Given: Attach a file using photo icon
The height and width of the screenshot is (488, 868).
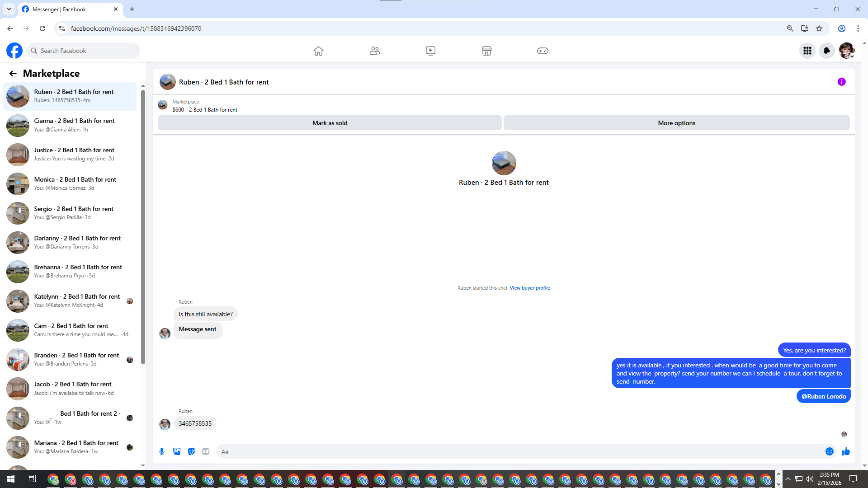Looking at the screenshot, I should pos(177,451).
